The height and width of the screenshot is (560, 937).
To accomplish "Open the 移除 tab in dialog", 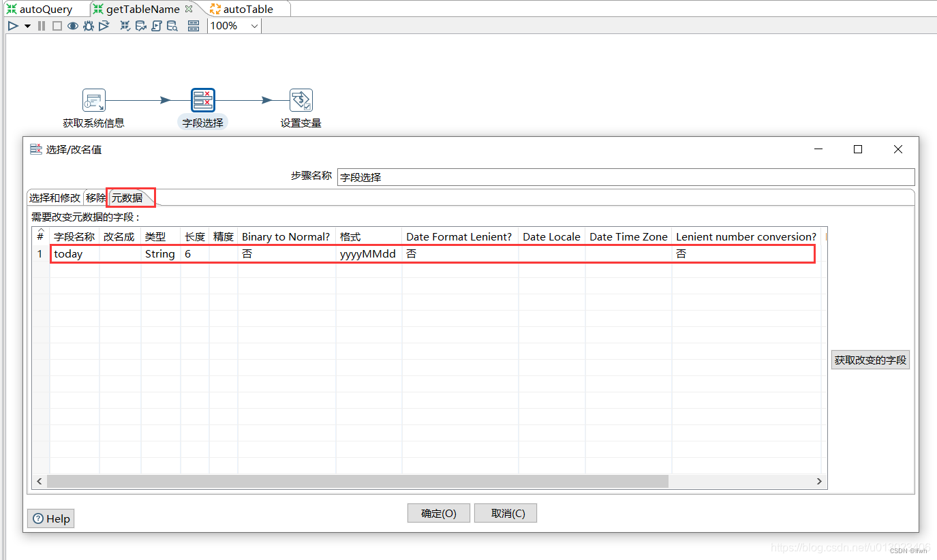I will point(96,198).
